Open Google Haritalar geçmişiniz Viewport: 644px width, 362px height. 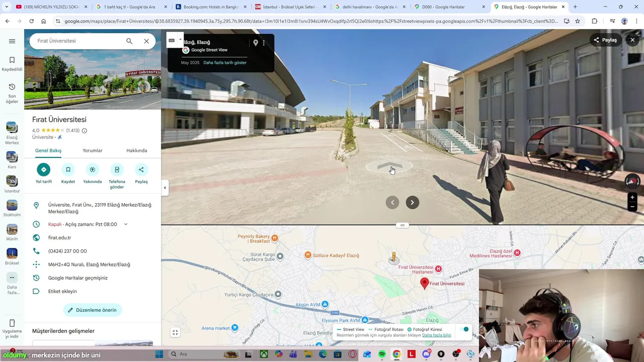[78, 278]
